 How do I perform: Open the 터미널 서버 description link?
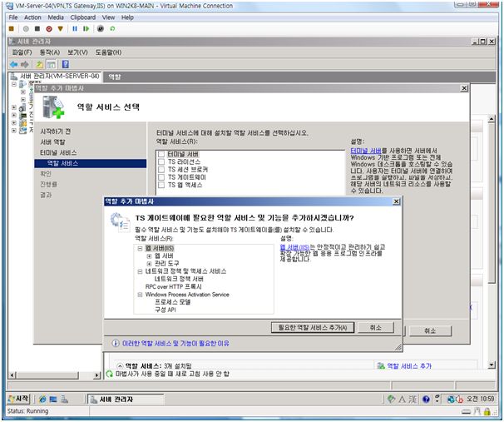coord(365,151)
